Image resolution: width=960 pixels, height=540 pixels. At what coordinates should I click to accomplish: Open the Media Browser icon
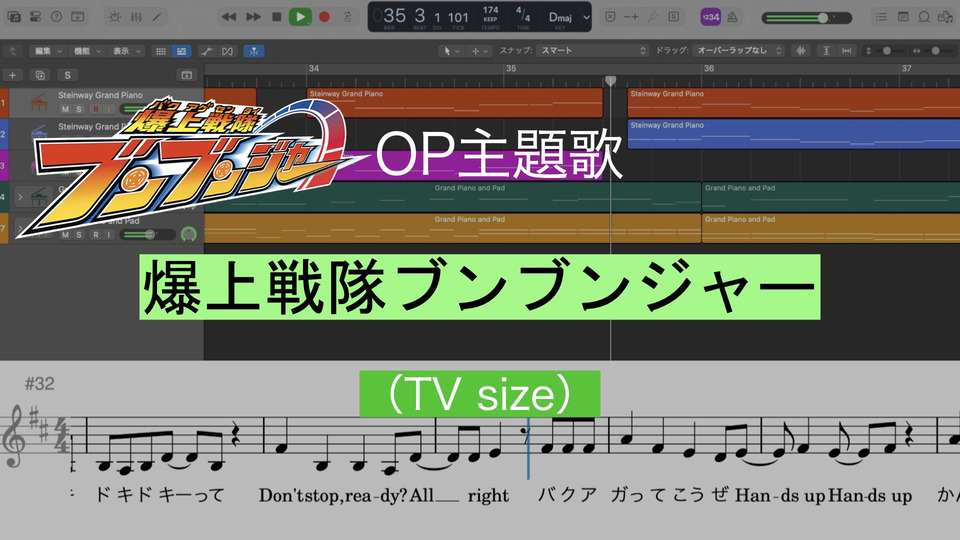(946, 17)
